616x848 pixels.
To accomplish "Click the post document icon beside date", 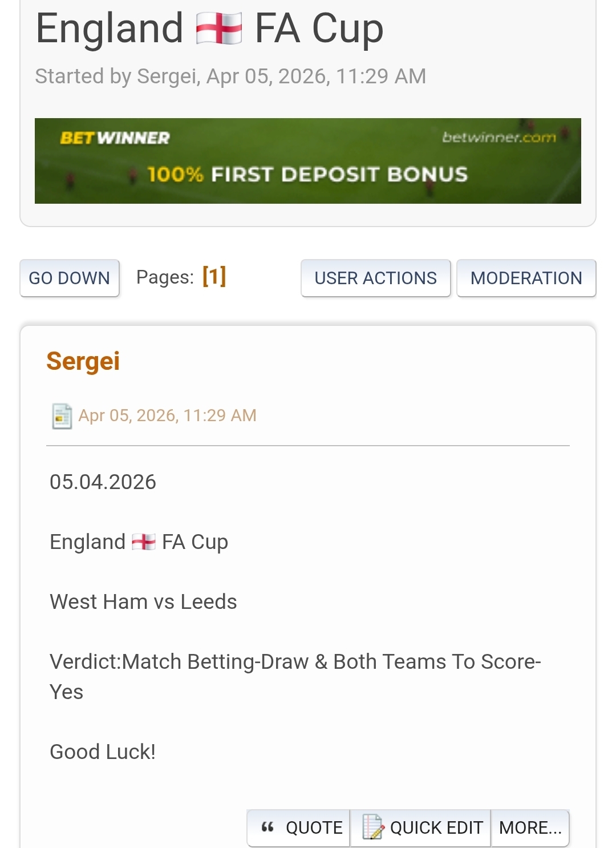I will [62, 416].
